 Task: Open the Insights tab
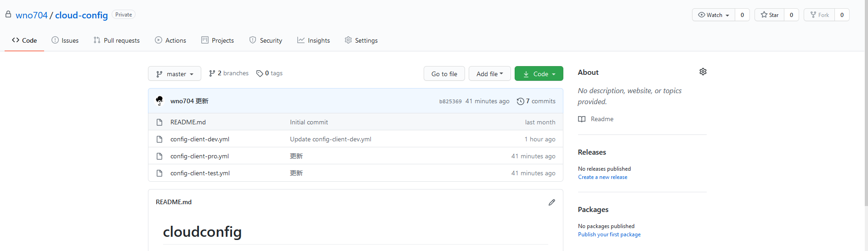[x=313, y=40]
